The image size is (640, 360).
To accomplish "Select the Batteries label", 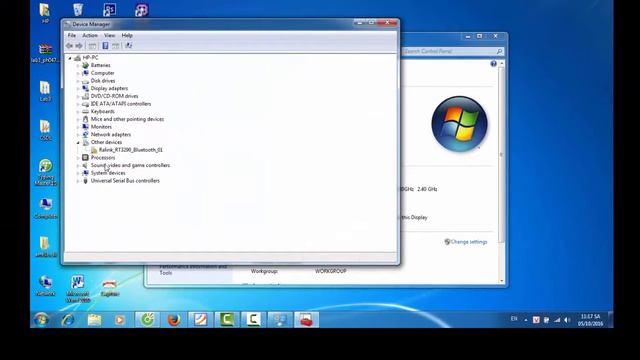I will coord(100,65).
